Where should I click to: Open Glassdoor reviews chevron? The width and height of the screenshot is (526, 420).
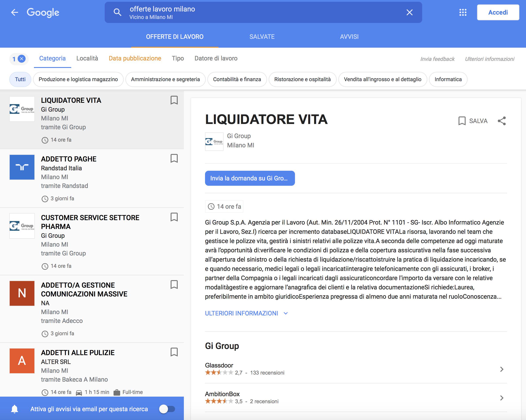(x=502, y=369)
